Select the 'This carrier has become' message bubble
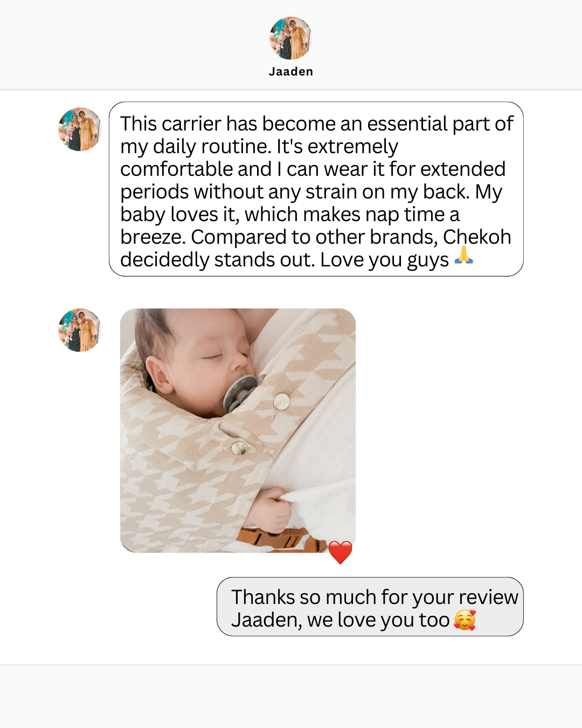 316,189
